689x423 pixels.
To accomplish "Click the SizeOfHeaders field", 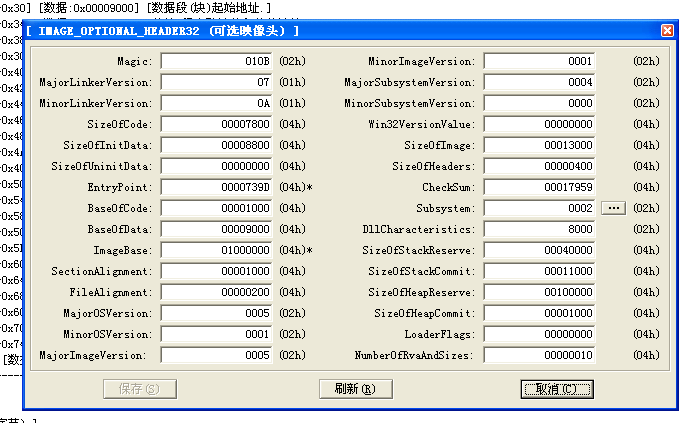I will (x=540, y=166).
